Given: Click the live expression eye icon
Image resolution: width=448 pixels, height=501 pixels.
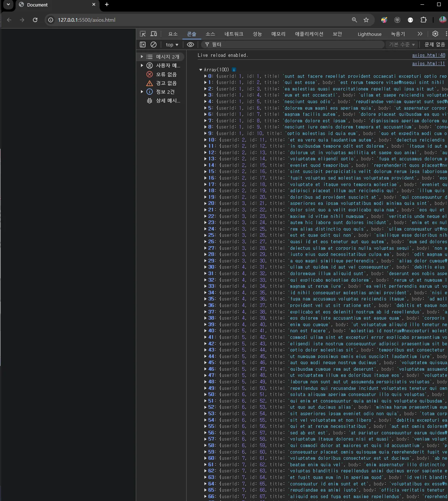Looking at the screenshot, I should (x=190, y=45).
